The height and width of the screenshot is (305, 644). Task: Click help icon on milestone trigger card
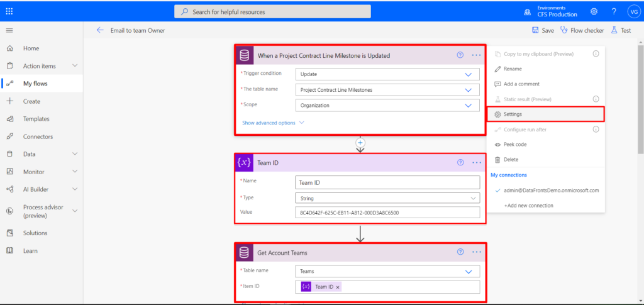tap(460, 55)
